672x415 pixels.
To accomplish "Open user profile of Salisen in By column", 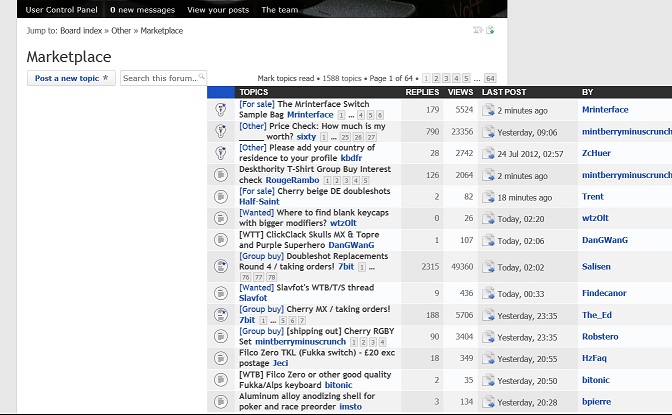I will tap(598, 267).
